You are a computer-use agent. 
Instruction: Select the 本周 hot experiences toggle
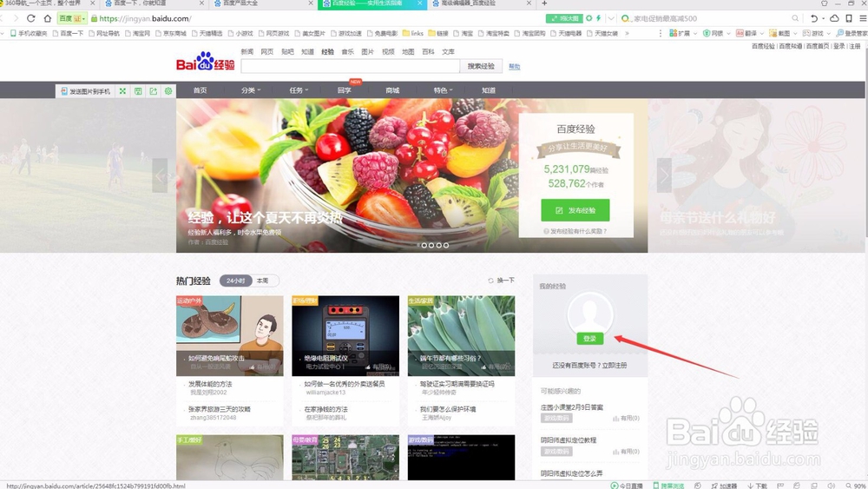[263, 281]
